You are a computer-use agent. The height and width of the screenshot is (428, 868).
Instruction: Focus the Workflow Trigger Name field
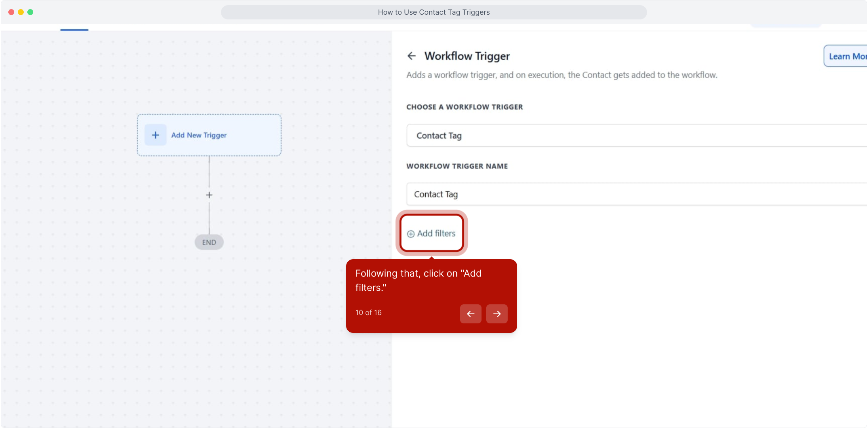click(x=634, y=194)
